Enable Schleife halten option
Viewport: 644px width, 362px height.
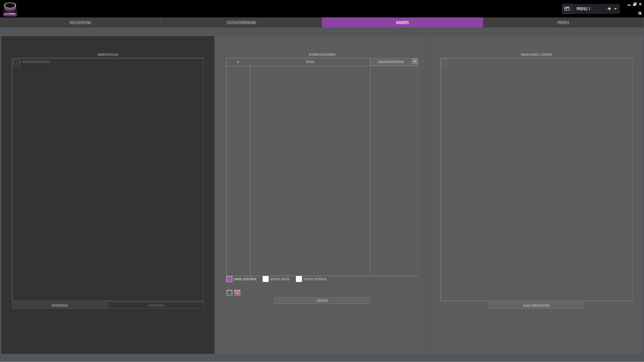(265, 279)
